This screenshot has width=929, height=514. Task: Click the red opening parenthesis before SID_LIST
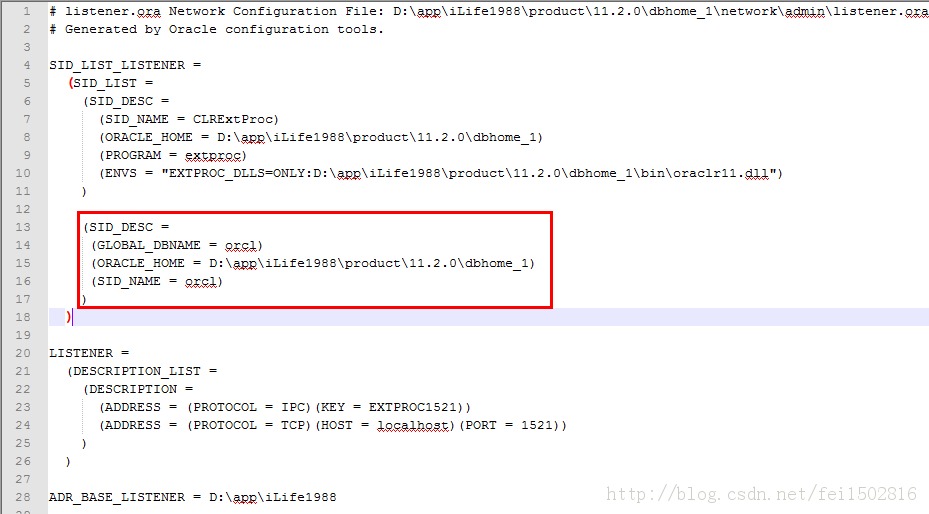point(71,83)
